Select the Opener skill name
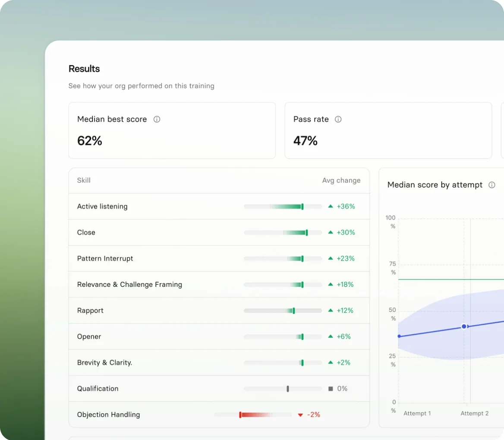Viewport: 504px width, 440px height. [x=89, y=336]
